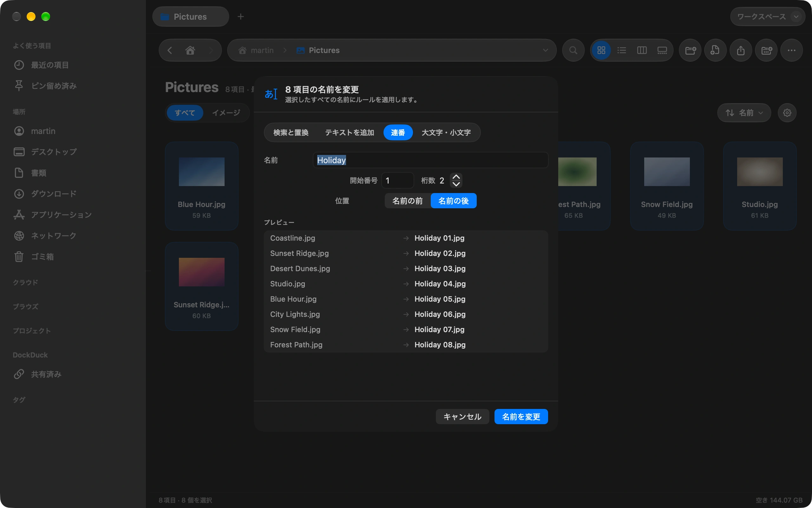Open view settings gear icon
Image resolution: width=812 pixels, height=508 pixels.
pyautogui.click(x=787, y=113)
